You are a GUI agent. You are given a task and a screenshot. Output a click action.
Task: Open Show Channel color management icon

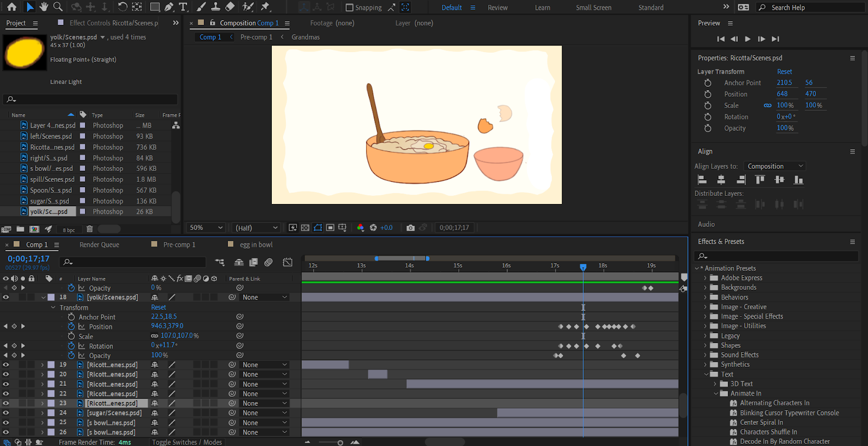(x=360, y=228)
